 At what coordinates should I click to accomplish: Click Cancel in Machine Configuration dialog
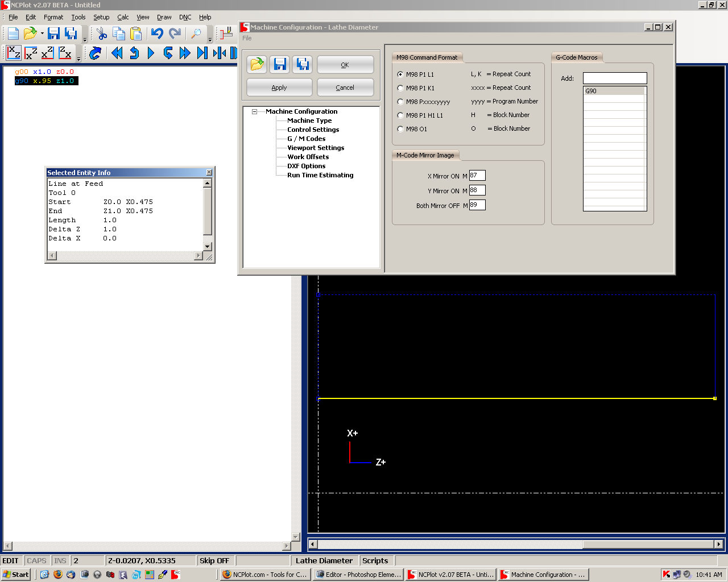(345, 88)
